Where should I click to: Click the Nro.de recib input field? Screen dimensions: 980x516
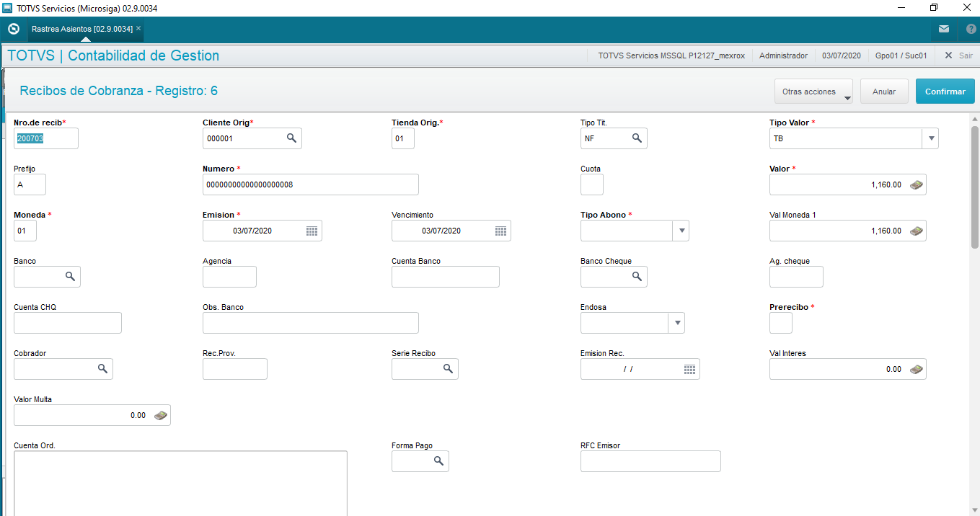[46, 138]
